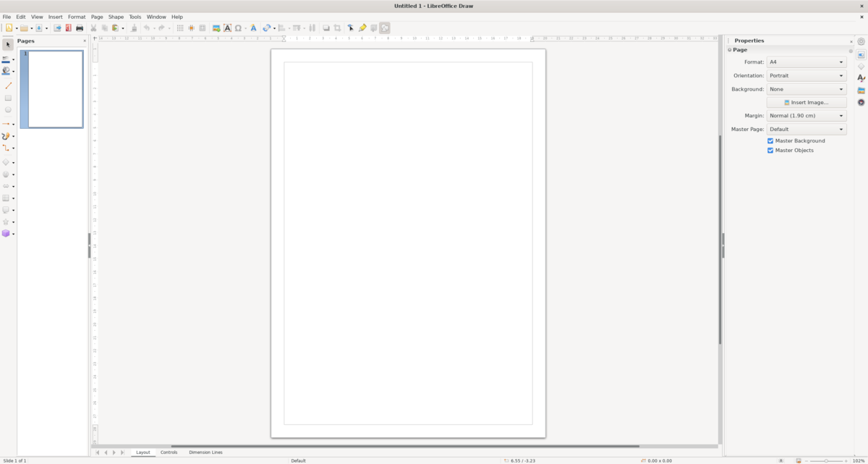
Task: Open the Background dropdown
Action: click(807, 89)
